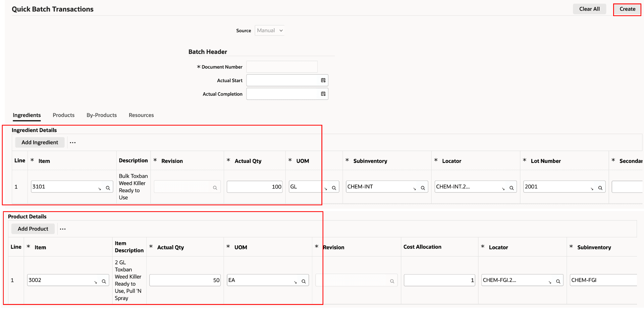Open more actions beside Add Product
This screenshot has height=314, width=644.
click(x=63, y=229)
